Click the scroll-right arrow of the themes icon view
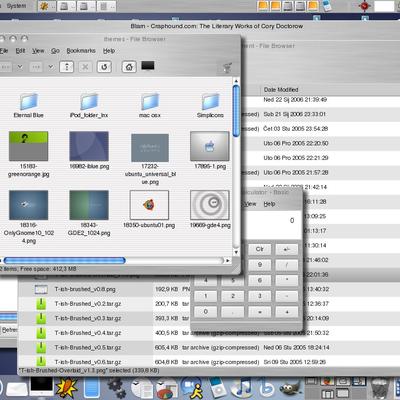The height and width of the screenshot is (400, 400). [x=228, y=260]
